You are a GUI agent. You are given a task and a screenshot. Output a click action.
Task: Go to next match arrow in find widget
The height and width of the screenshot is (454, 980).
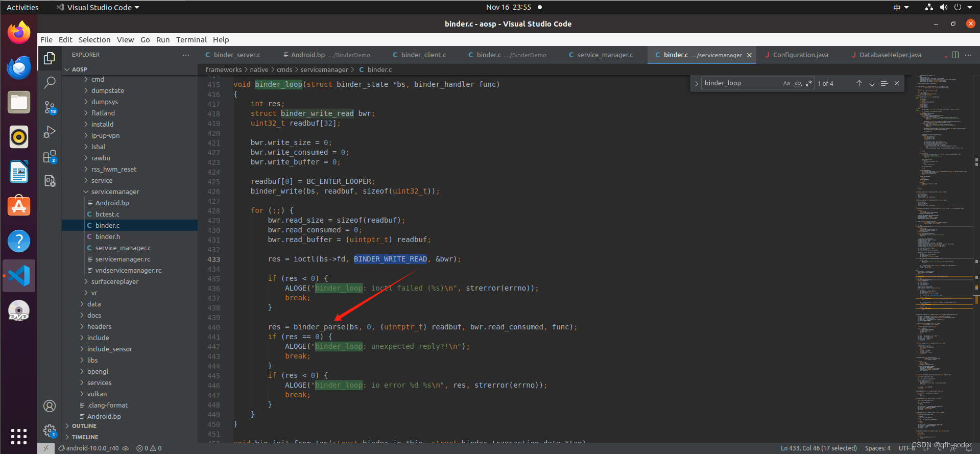click(872, 83)
